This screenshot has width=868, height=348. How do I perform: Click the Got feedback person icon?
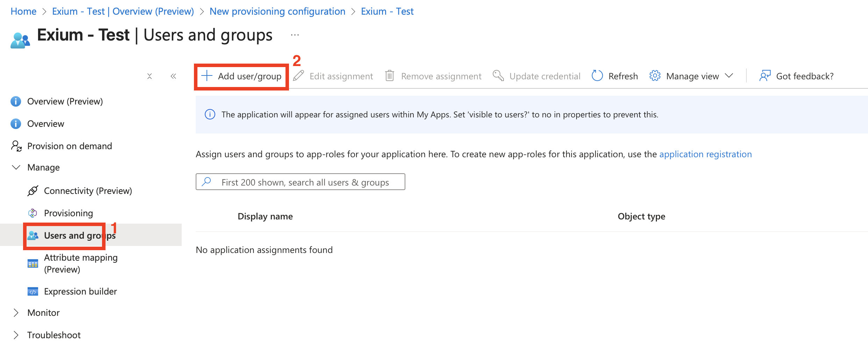click(x=765, y=76)
